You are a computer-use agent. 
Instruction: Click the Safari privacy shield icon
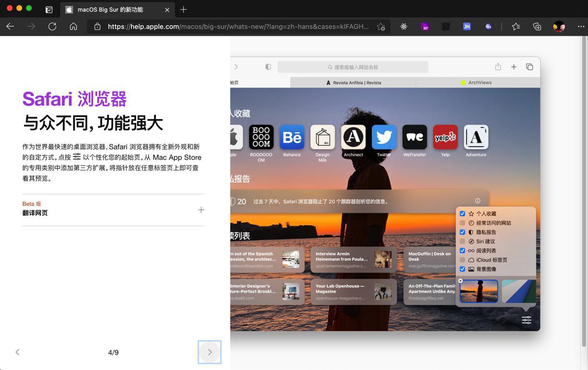(x=268, y=67)
